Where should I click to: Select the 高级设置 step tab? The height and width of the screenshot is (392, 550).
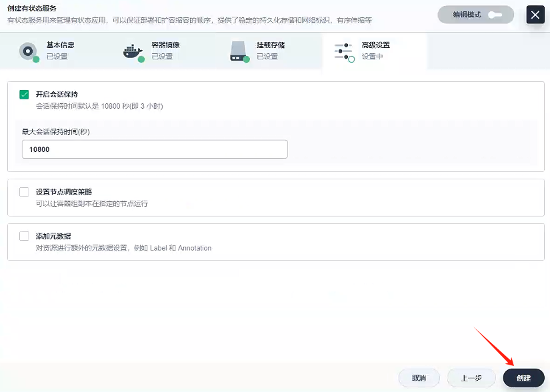pos(374,51)
